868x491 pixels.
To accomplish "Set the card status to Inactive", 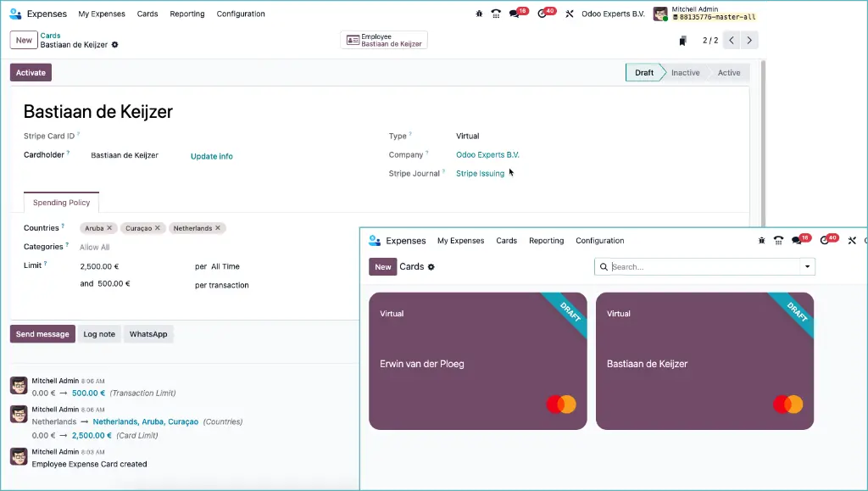I will click(x=685, y=73).
